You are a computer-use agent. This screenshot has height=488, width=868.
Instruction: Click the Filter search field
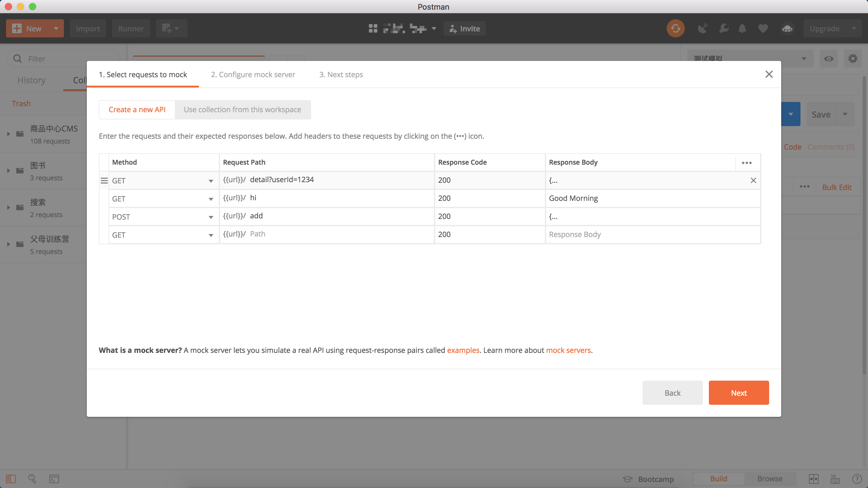coord(63,59)
